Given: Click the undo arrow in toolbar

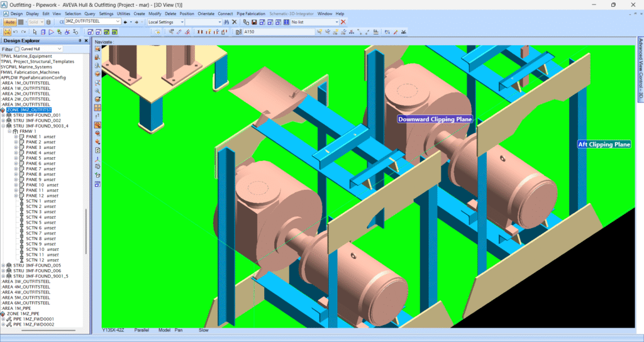Looking at the screenshot, I should coord(16,32).
